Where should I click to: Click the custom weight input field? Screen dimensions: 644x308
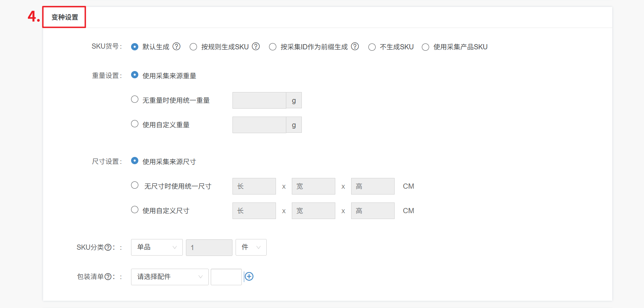[259, 125]
